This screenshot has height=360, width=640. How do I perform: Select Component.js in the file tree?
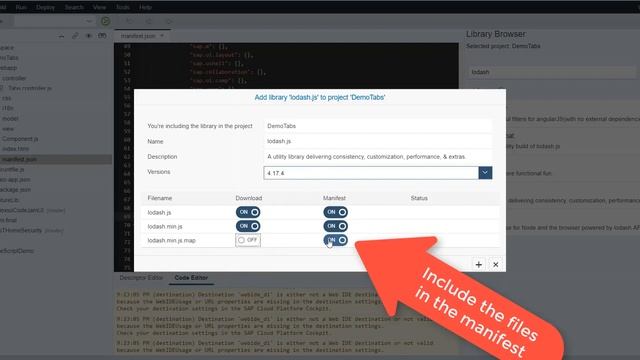tap(20, 139)
